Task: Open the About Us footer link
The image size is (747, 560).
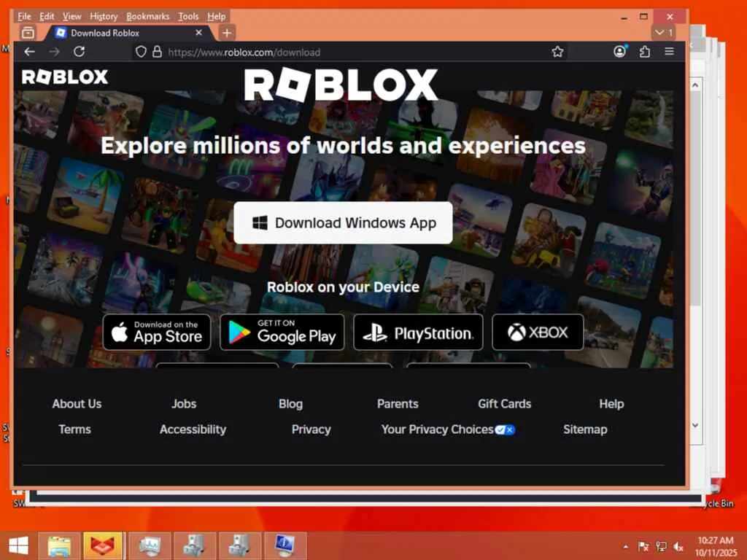Action: pos(77,404)
